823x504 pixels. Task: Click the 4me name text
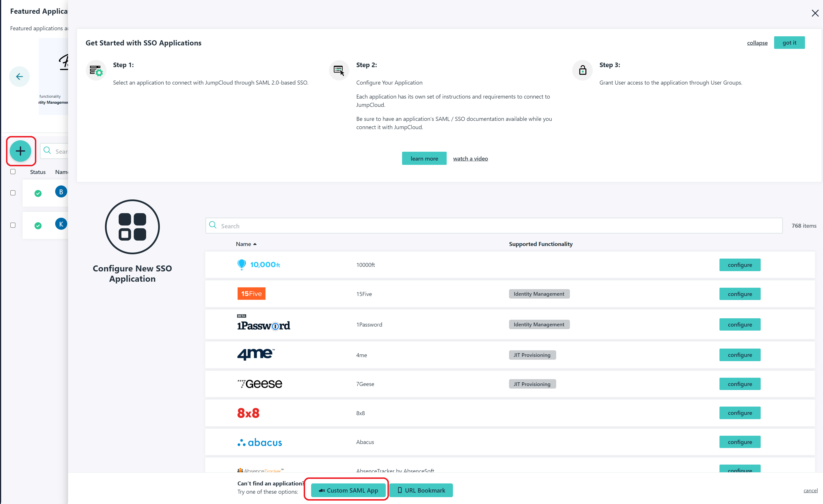[361, 355]
